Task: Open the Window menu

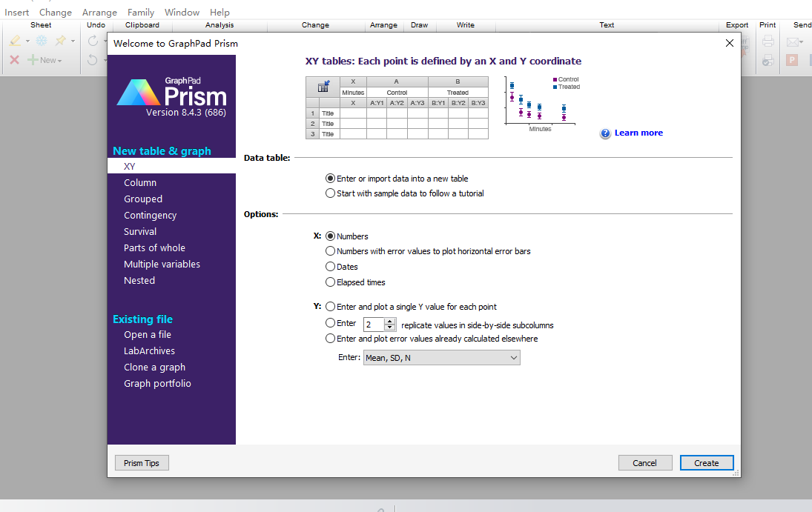Action: (x=182, y=13)
